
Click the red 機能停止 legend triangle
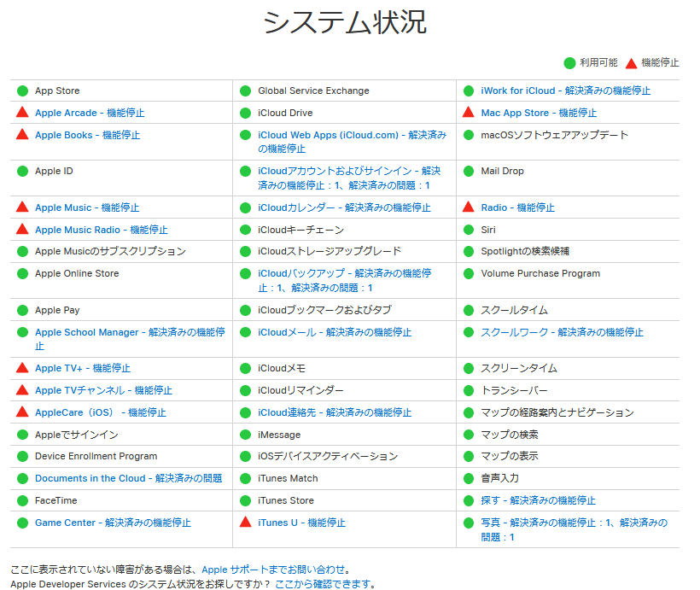pyautogui.click(x=631, y=63)
